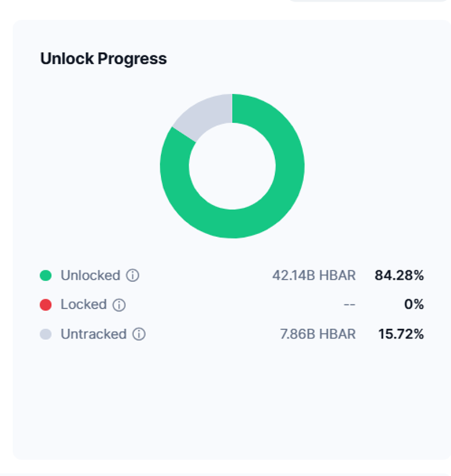Open the Untracked info tooltip icon
This screenshot has width=451, height=476.
pos(139,334)
